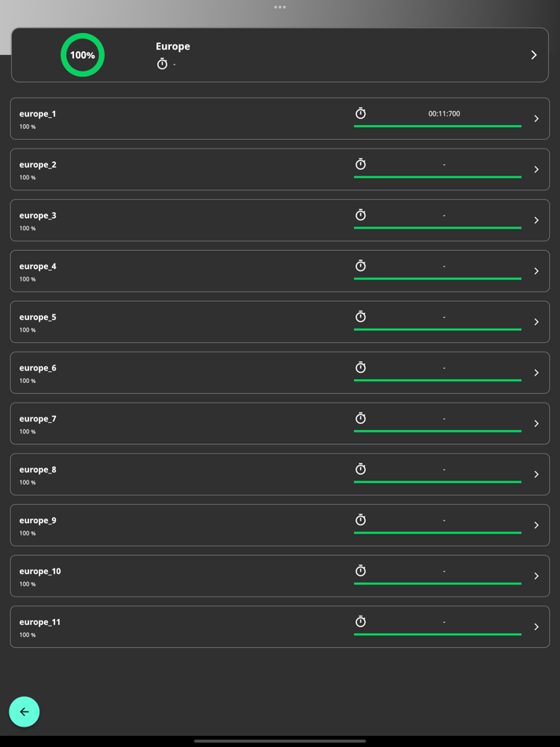Click the green progress bar of europe_1
The width and height of the screenshot is (560, 747).
(x=437, y=127)
